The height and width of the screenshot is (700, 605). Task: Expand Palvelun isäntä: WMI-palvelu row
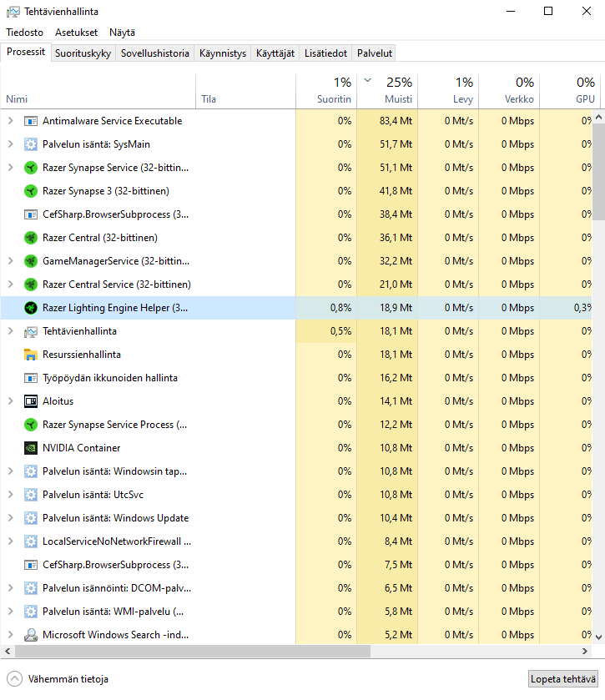point(11,612)
